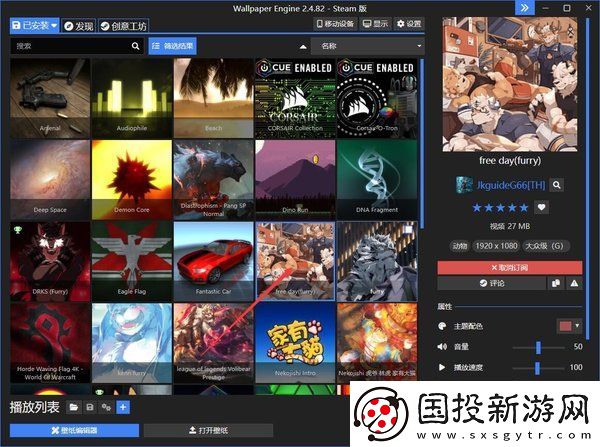This screenshot has width=600, height=447.
Task: Click author avatar next to JkguideG66[TH]
Action: [464, 185]
